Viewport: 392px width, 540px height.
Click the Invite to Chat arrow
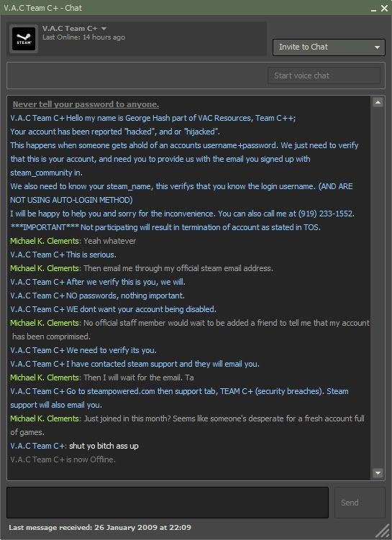(377, 47)
